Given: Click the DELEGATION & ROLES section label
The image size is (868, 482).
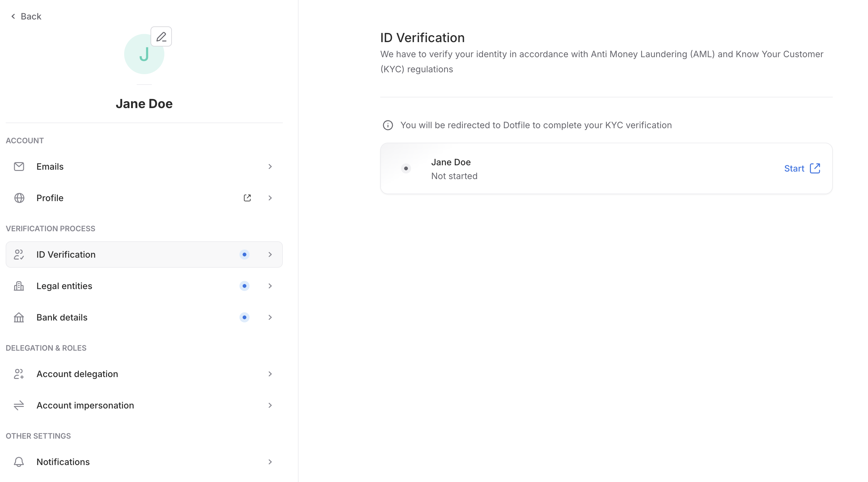Looking at the screenshot, I should pyautogui.click(x=46, y=348).
